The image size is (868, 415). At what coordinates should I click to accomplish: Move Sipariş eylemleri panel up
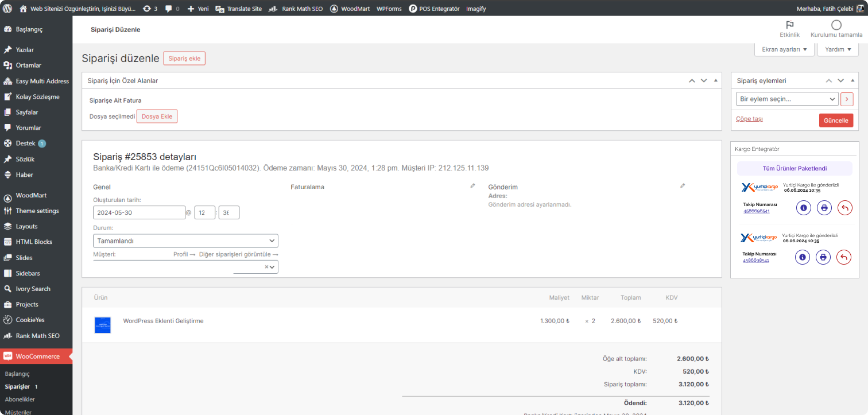pyautogui.click(x=828, y=81)
